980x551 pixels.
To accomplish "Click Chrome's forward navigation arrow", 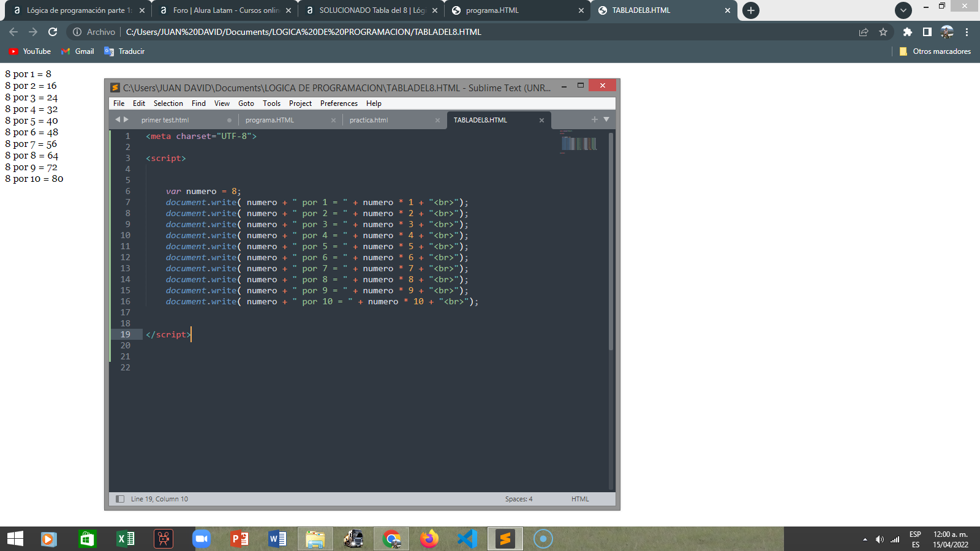I will (x=33, y=32).
